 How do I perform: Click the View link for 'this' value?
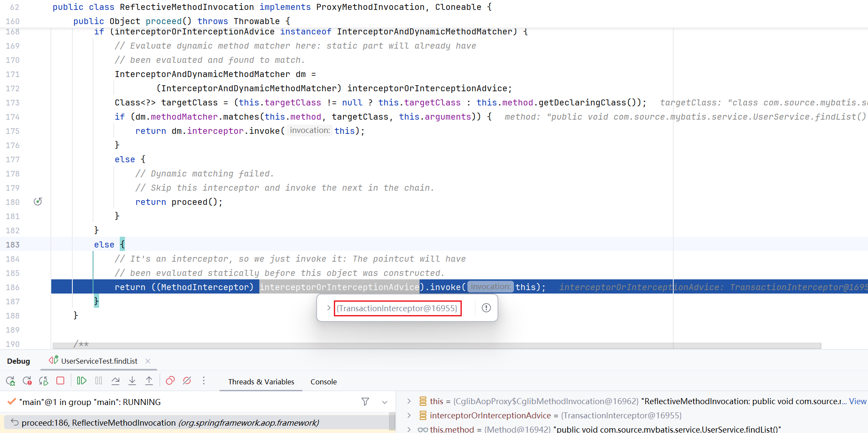pyautogui.click(x=858, y=401)
